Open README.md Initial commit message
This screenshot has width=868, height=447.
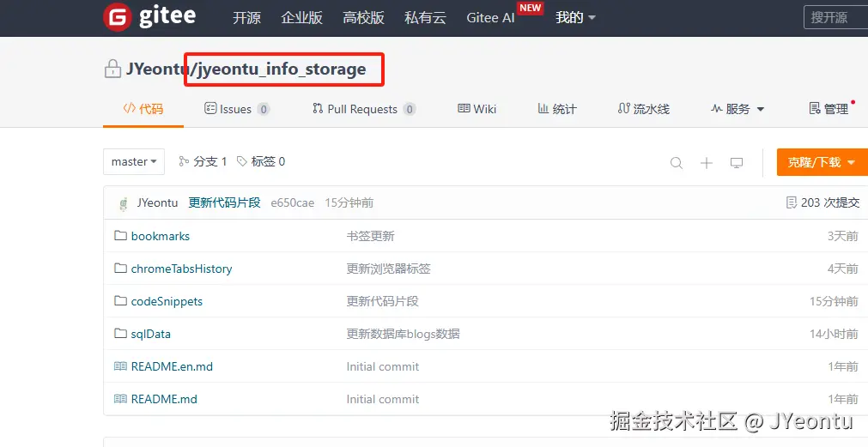[x=383, y=399]
